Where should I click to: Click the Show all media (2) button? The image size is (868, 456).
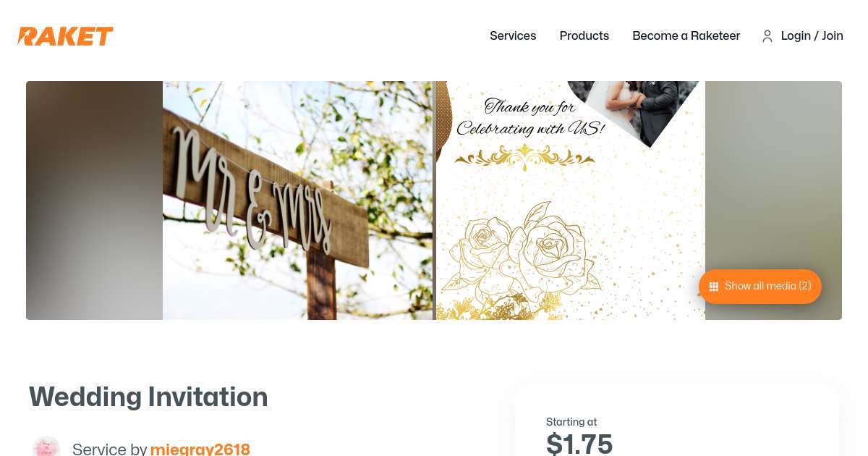[x=760, y=287]
